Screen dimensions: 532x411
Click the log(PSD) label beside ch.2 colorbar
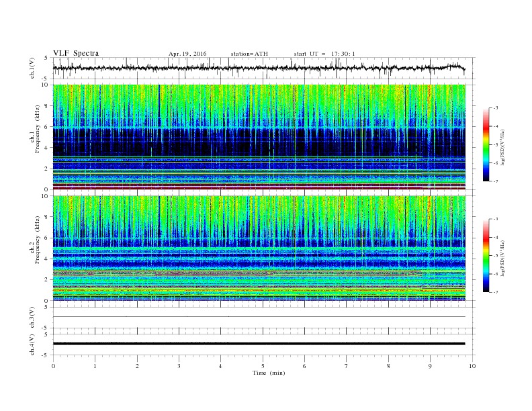pyautogui.click(x=503, y=258)
